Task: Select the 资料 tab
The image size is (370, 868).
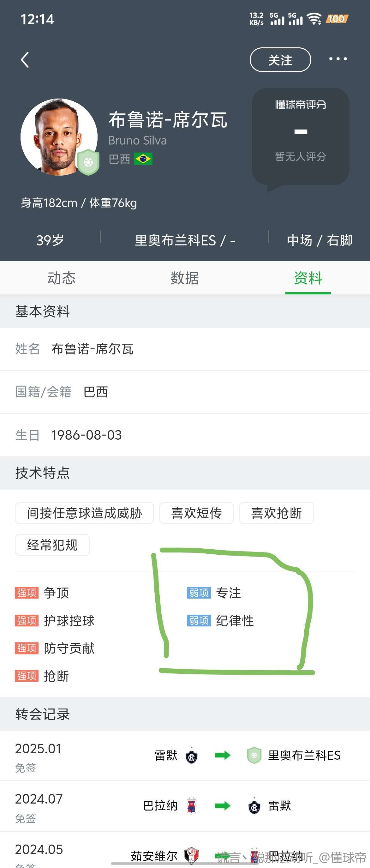Action: (308, 278)
